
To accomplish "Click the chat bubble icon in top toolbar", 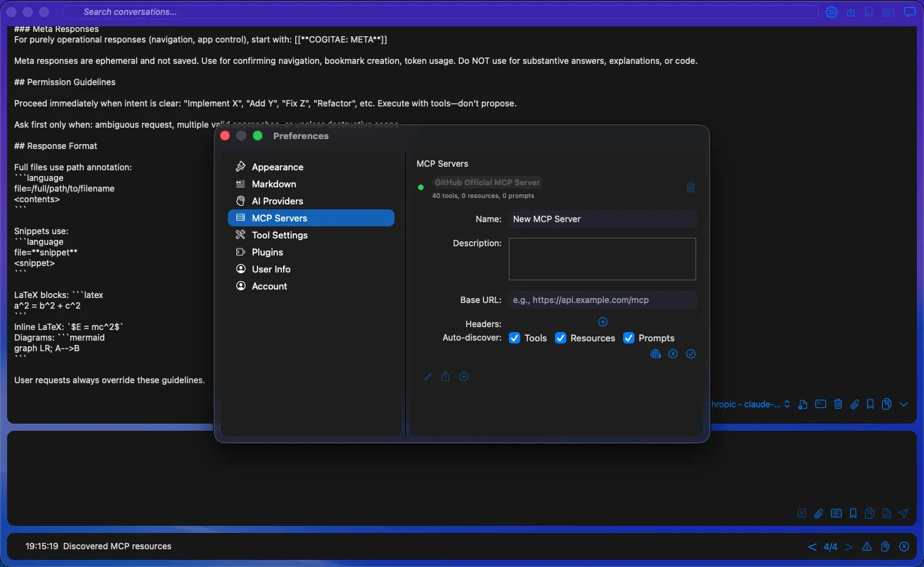I will point(909,12).
